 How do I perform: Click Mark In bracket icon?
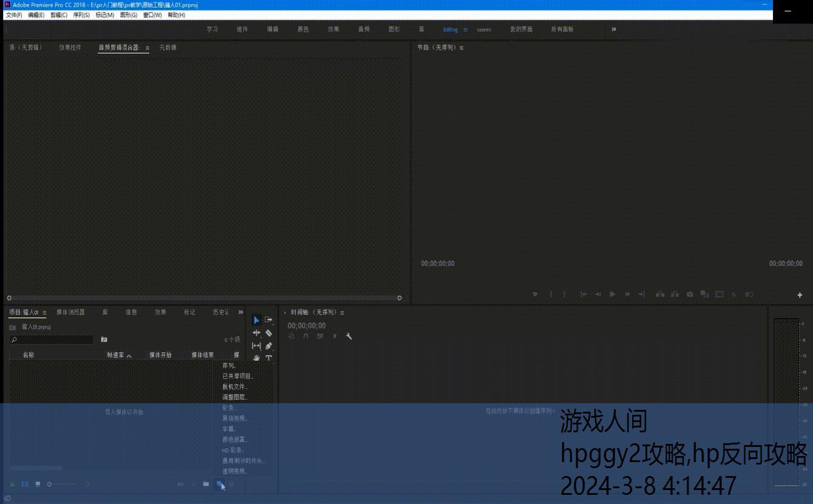pos(551,294)
